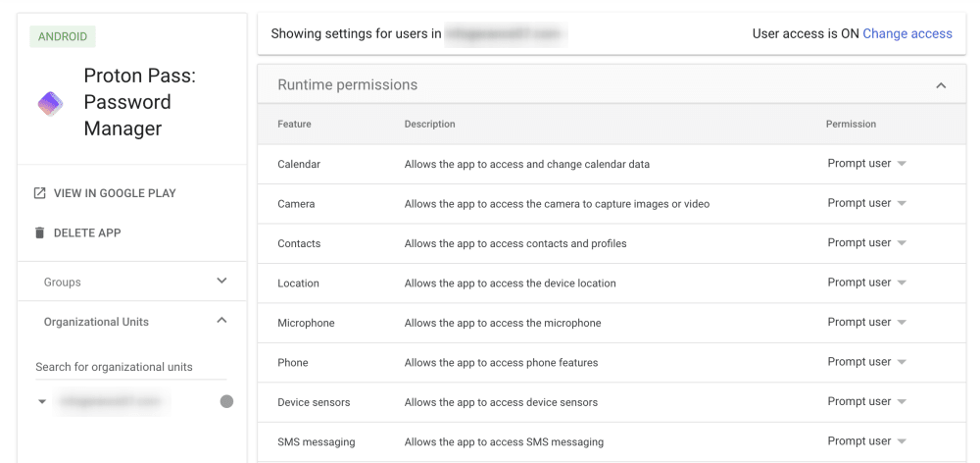Click the Runtime permissions heading text
The width and height of the screenshot is (980, 463).
click(x=348, y=84)
